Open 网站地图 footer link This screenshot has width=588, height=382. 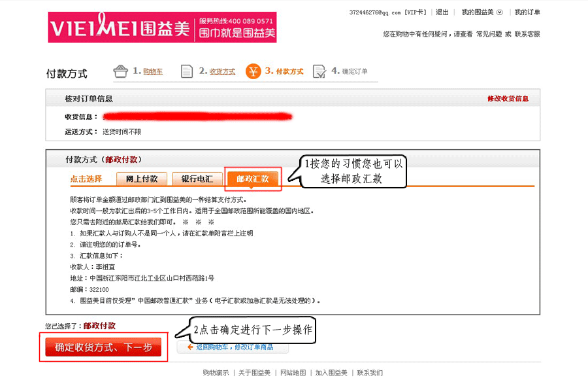[293, 373]
